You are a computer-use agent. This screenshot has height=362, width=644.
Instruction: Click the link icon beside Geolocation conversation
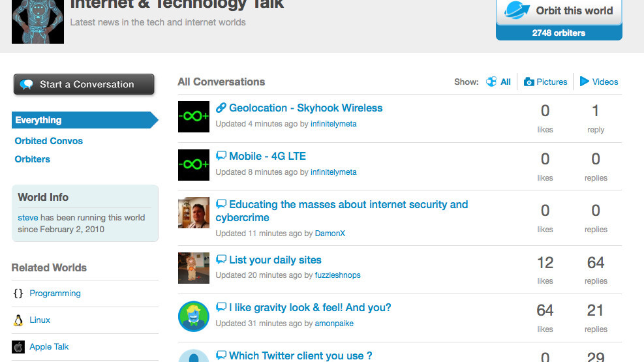221,108
